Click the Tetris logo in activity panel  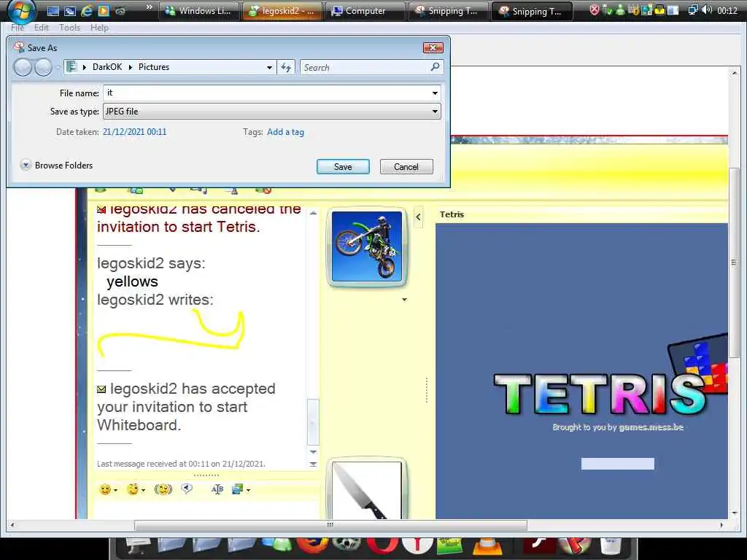(x=600, y=393)
